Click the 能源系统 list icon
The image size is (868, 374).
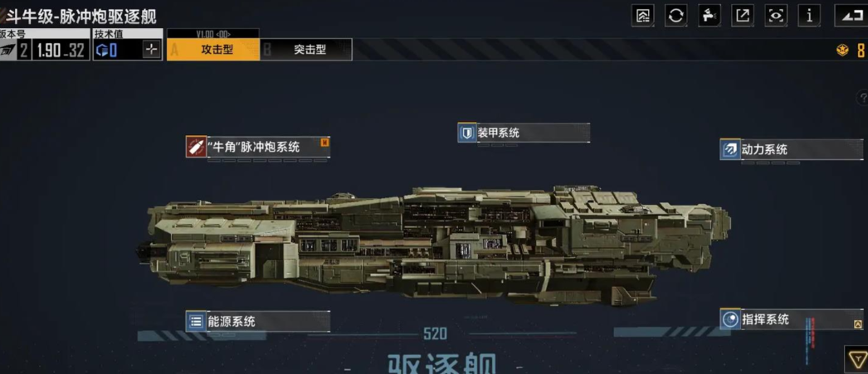(195, 321)
